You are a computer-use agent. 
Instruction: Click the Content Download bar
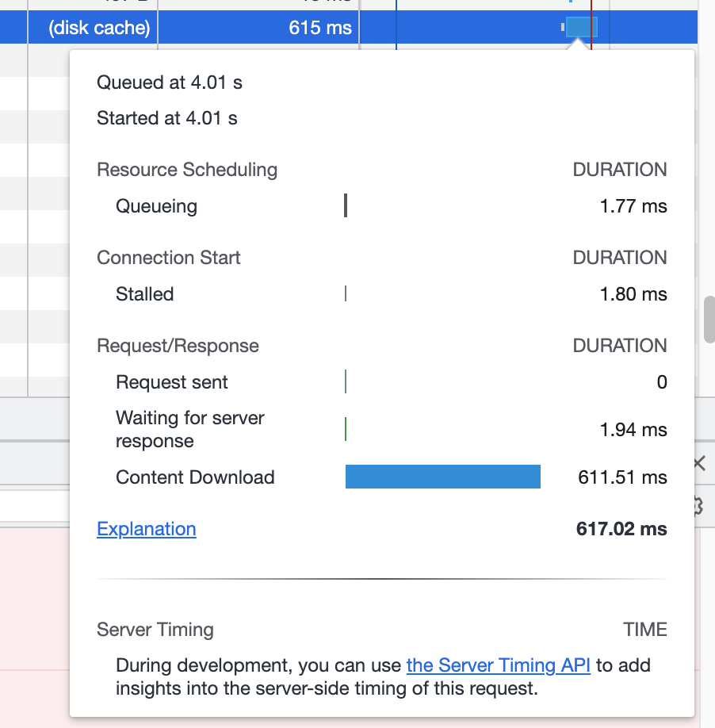click(x=442, y=477)
